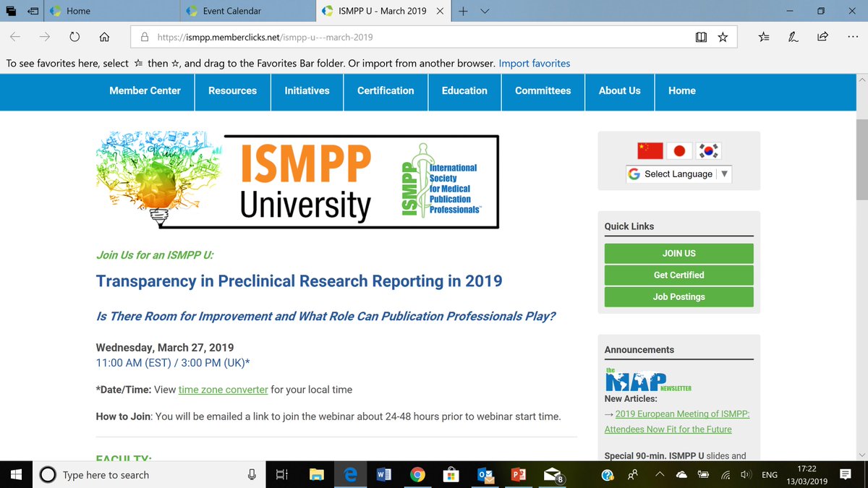Refresh the page with reload icon
Image resolution: width=868 pixels, height=488 pixels.
[x=75, y=37]
